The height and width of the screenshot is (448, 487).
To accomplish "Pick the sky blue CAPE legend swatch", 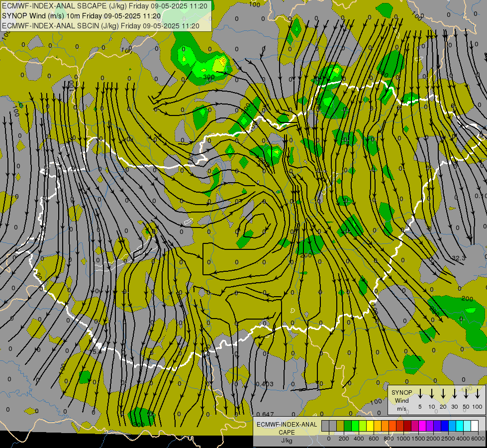I will [453, 426].
